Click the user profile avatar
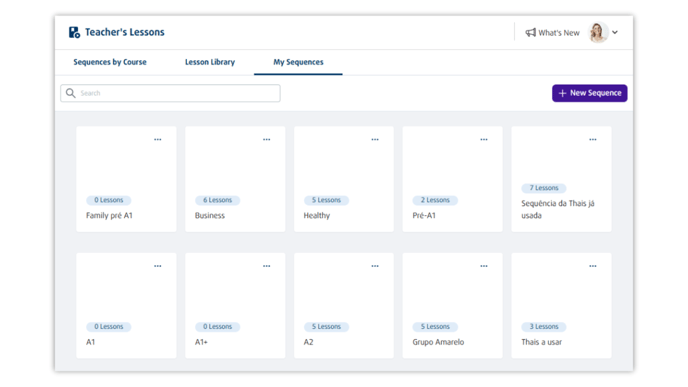688x387 pixels. [x=598, y=32]
